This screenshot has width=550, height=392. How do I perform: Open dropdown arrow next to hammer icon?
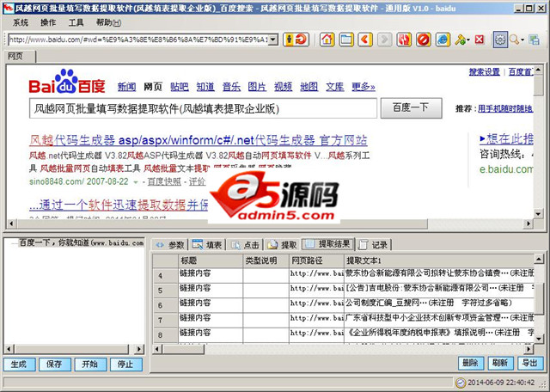(x=468, y=40)
